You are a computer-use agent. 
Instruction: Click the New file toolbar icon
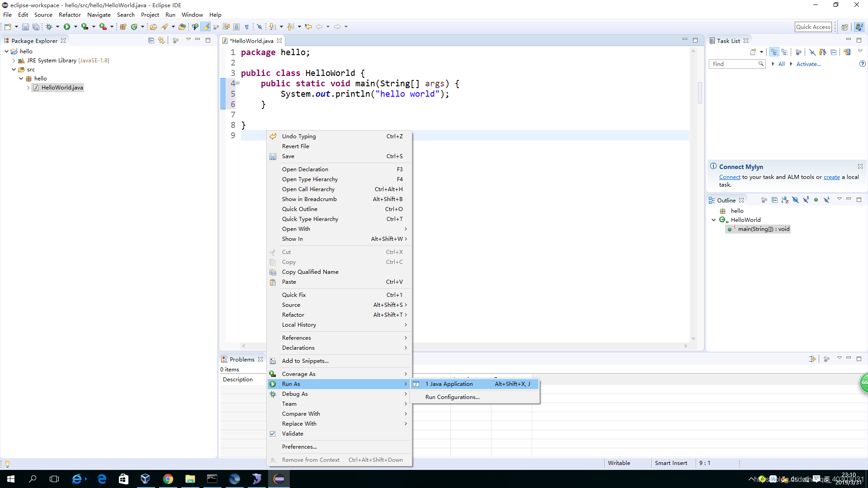click(8, 27)
